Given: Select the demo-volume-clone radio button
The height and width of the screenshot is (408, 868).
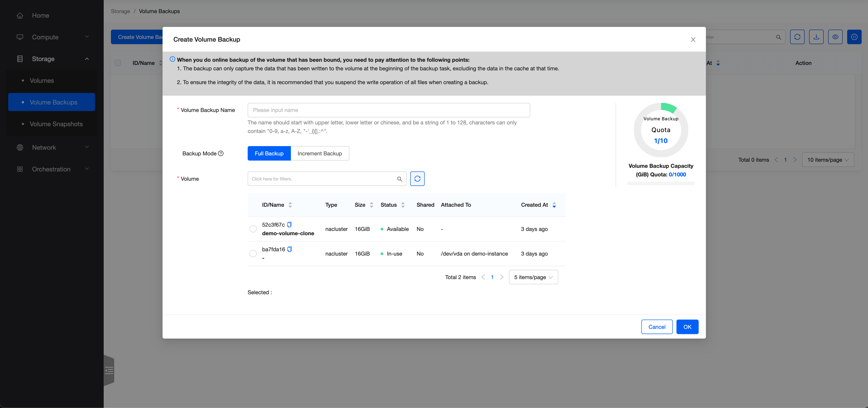Looking at the screenshot, I should tap(253, 229).
